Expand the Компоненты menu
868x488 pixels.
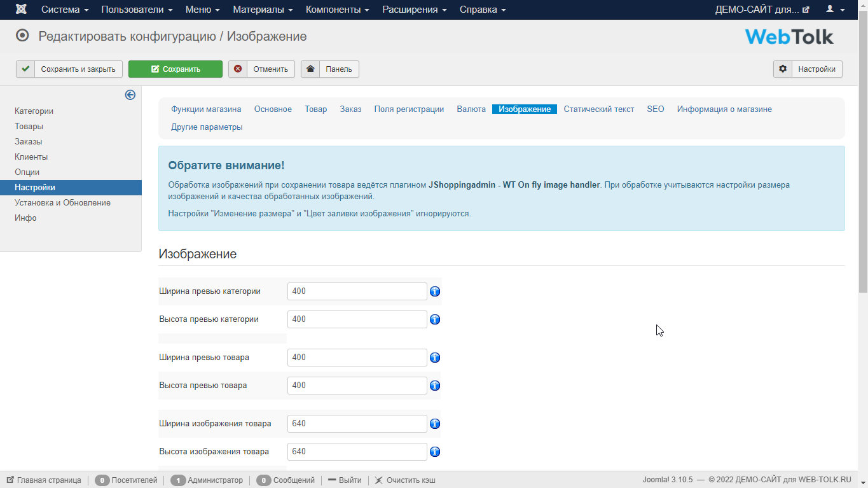[x=337, y=10]
